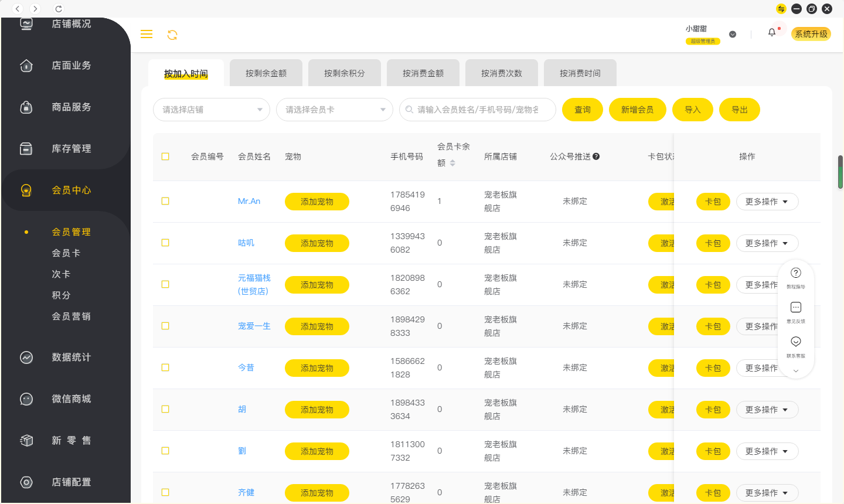Click the 导入 button
The image size is (844, 504).
click(693, 110)
